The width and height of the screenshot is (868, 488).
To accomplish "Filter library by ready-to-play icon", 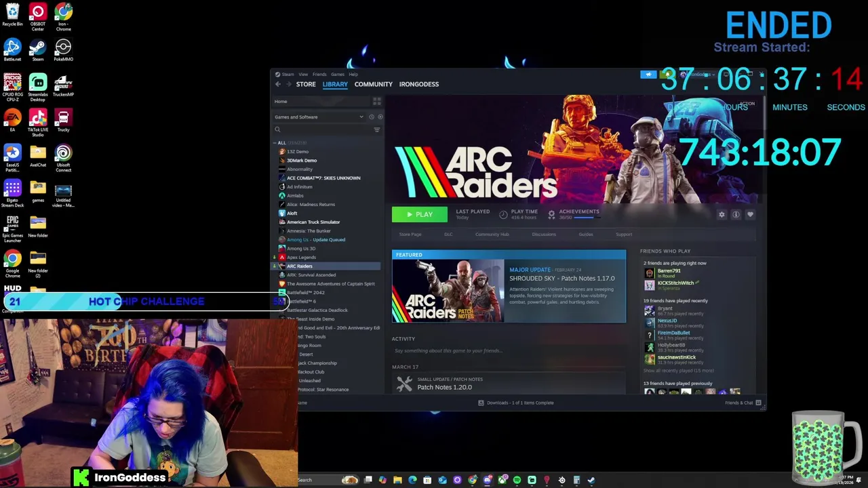I will click(380, 117).
